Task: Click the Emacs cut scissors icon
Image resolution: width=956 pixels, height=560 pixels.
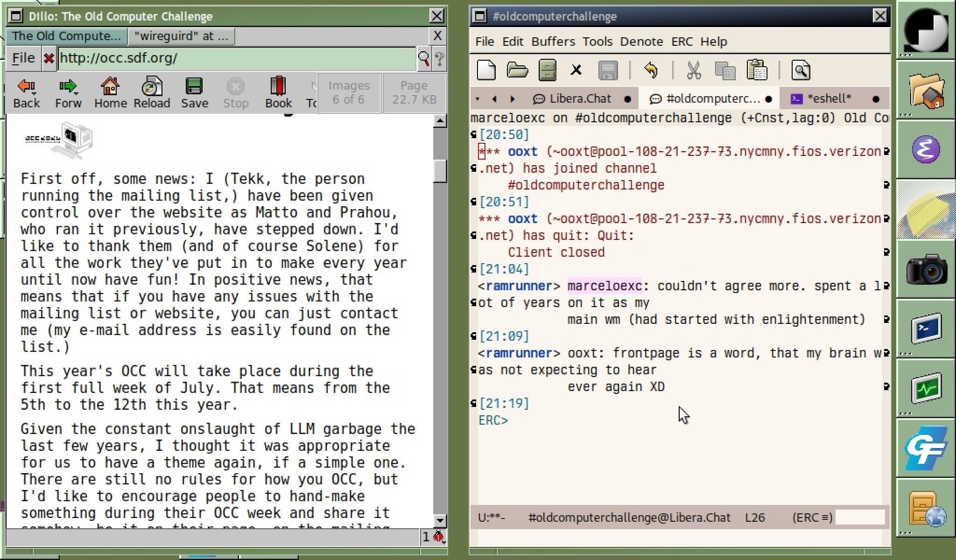Action: [694, 70]
